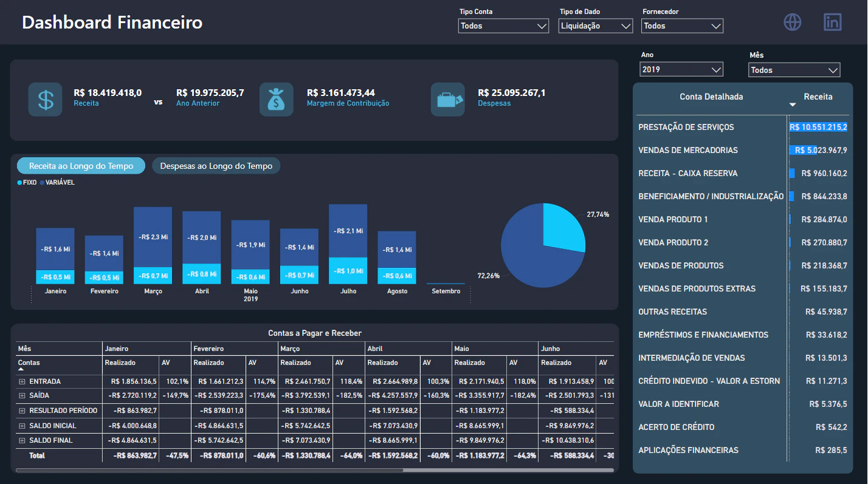Select Receita ao Longo do Tempo tab
Screen dimensions: 868x484
[81, 166]
